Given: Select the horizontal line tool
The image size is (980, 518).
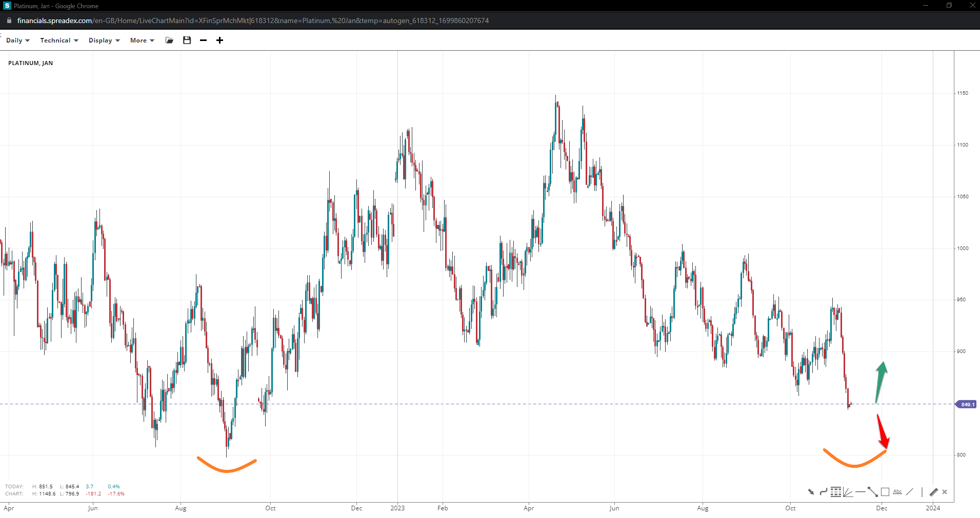Looking at the screenshot, I should (x=860, y=492).
